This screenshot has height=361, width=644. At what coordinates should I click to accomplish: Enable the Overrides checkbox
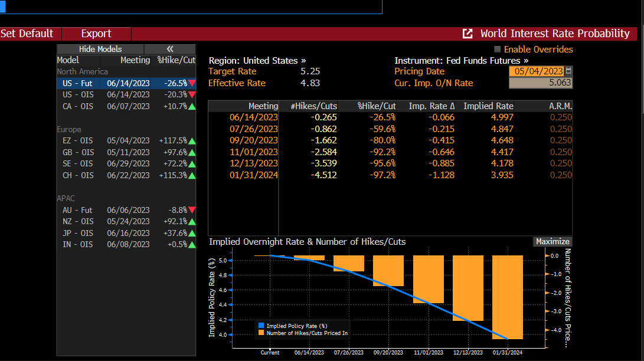[x=497, y=50]
